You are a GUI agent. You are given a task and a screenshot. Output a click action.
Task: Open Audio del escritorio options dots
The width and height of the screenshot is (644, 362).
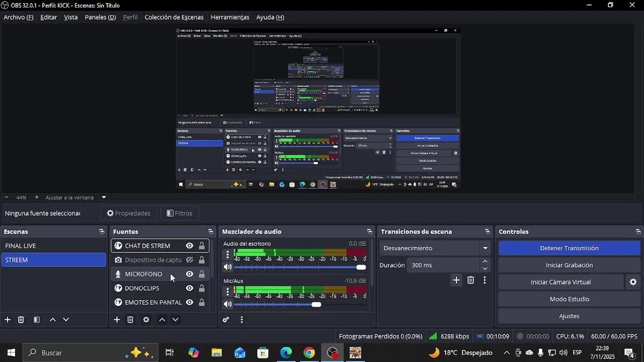click(227, 254)
